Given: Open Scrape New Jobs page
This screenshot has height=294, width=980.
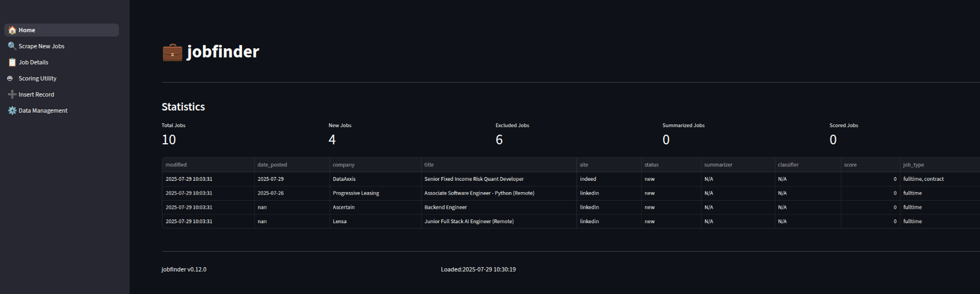Looking at the screenshot, I should click(41, 46).
